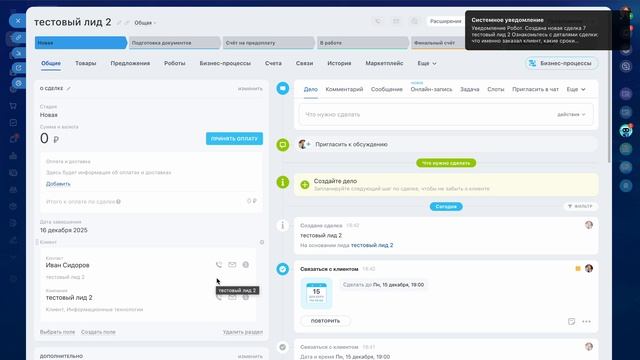This screenshot has height=360, width=640.
Task: Open Расширения dropdown in header
Action: click(445, 21)
